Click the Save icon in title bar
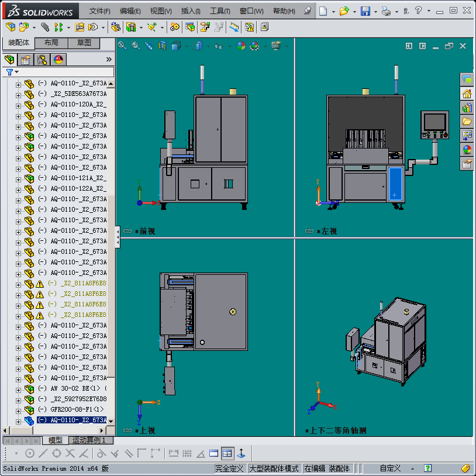Viewport: 476px width, 476px height. [365, 11]
